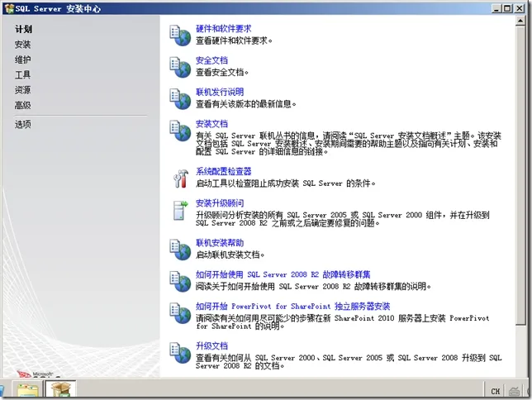
Task: Click the icon next to 升级文档
Action: [x=180, y=353]
